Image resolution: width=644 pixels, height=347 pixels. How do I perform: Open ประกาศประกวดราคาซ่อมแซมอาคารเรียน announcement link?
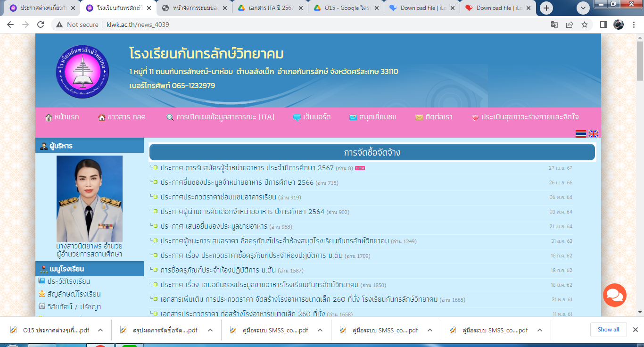(218, 197)
